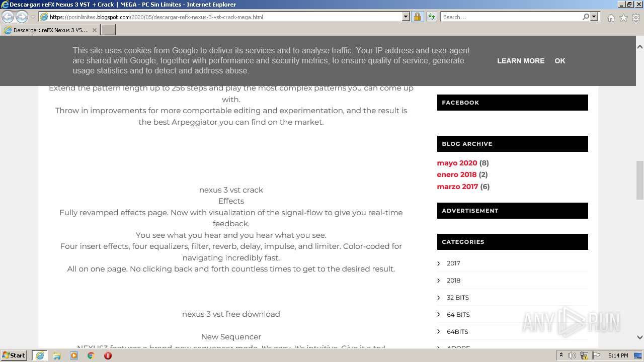The width and height of the screenshot is (644, 362).
Task: Click the 'nexus 3 vst free download' text
Action: [231, 314]
